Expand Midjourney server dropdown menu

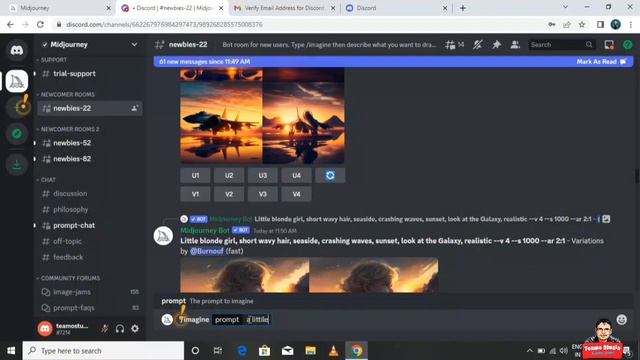[134, 44]
